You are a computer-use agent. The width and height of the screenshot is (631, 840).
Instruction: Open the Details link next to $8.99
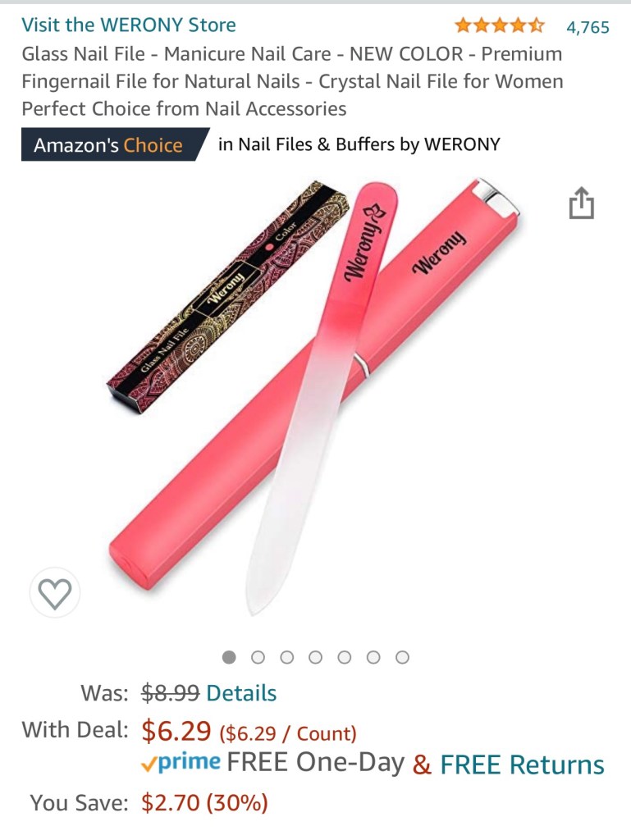[x=241, y=693]
